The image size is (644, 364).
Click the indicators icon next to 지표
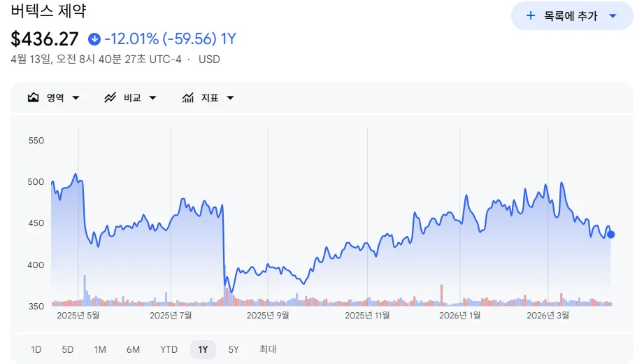click(187, 97)
